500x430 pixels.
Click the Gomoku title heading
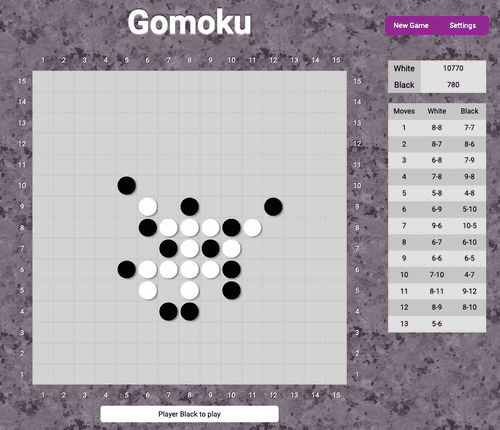click(189, 22)
